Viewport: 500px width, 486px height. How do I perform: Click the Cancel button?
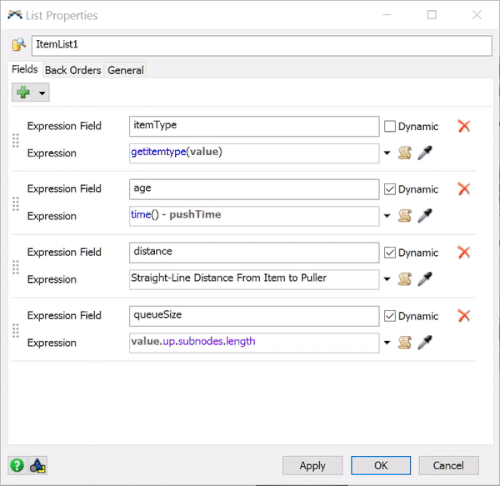pos(448,465)
